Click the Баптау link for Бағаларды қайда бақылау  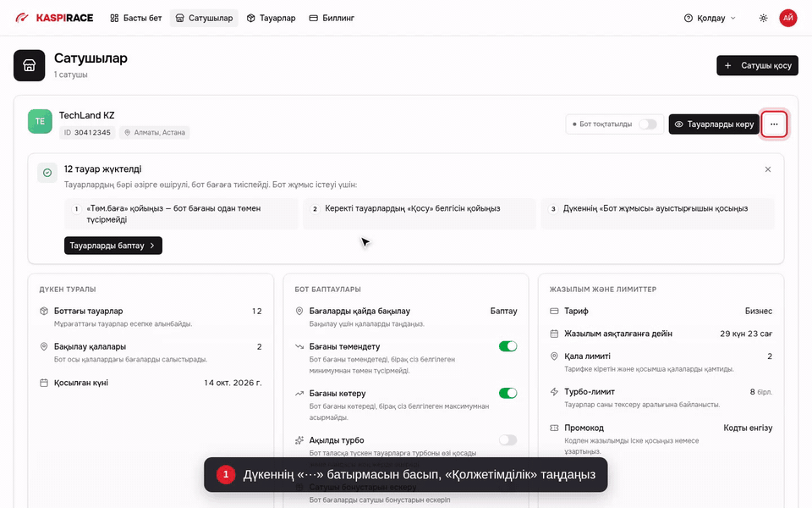[x=503, y=311]
